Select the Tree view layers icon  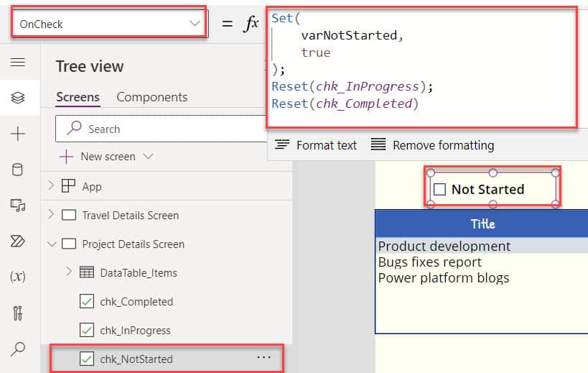coord(18,98)
